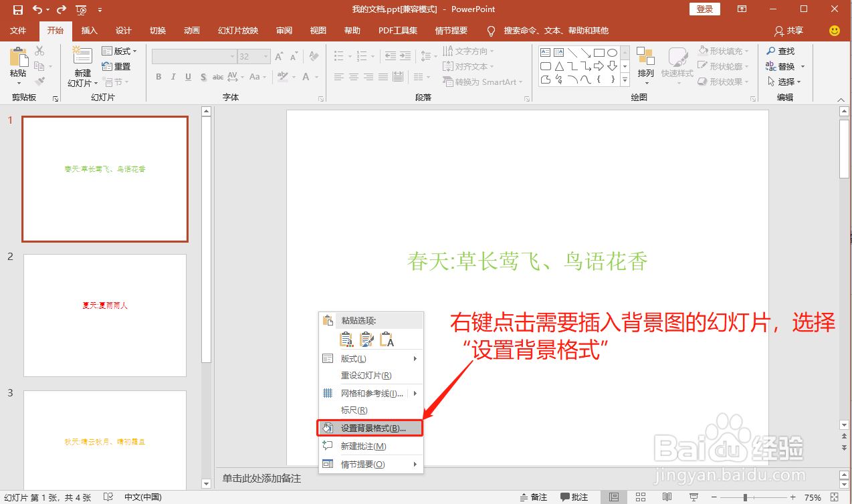
Task: Toggle center text alignment button
Action: pos(354,77)
